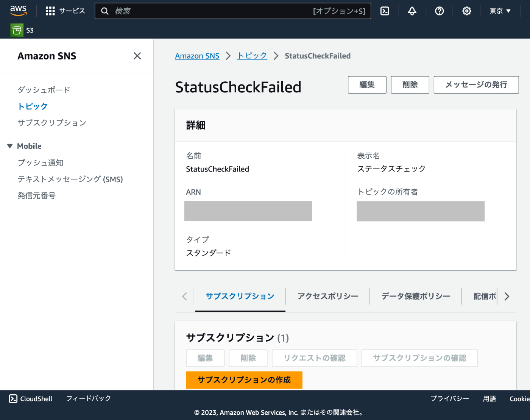The image size is (530, 420).
Task: Focus the 検索 search field
Action: [x=232, y=11]
